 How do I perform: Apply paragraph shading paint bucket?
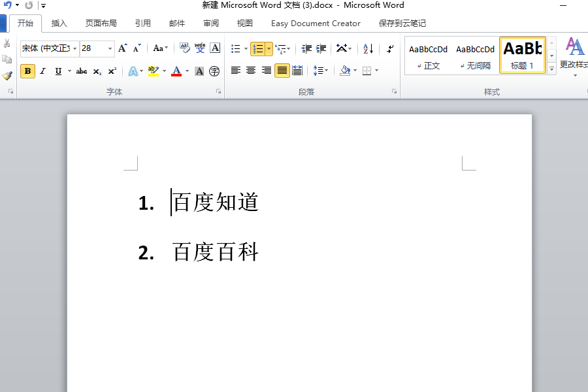[x=345, y=70]
